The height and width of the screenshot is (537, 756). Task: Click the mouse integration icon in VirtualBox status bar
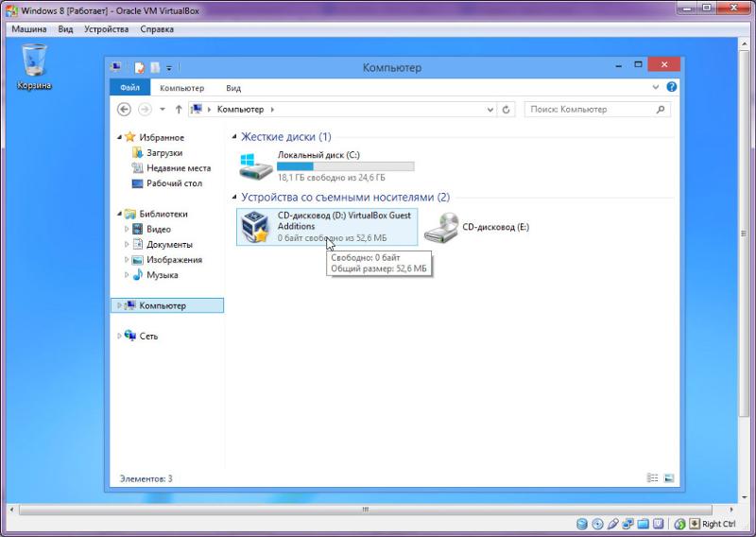click(x=679, y=524)
